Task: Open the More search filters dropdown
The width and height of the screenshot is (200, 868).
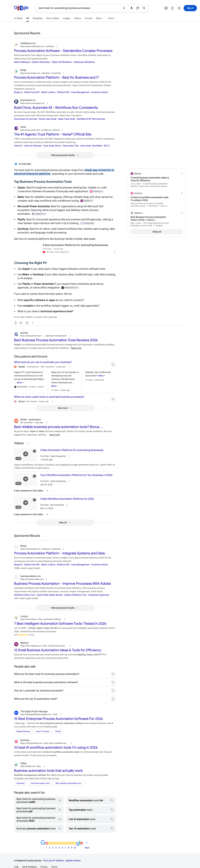Action: [x=100, y=18]
